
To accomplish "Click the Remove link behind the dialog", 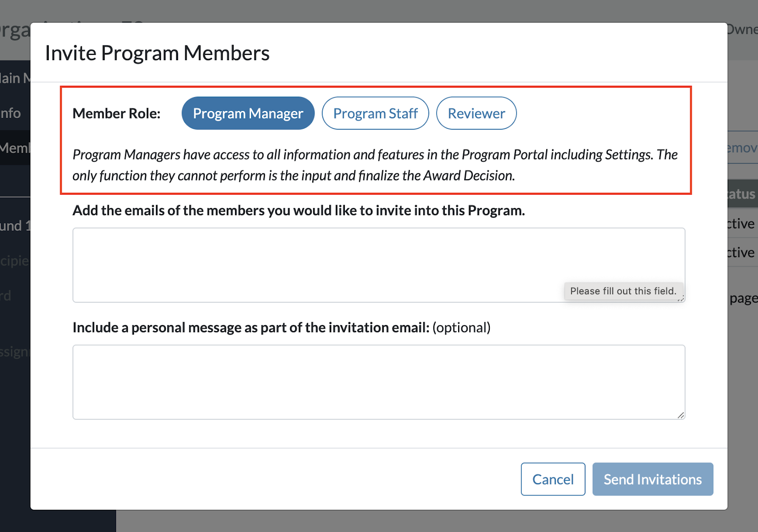I will [x=744, y=147].
